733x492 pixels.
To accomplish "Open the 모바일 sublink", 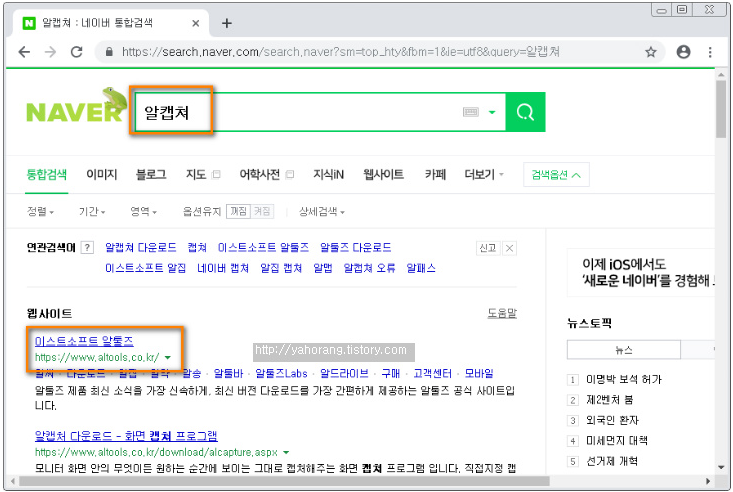I will point(479,373).
